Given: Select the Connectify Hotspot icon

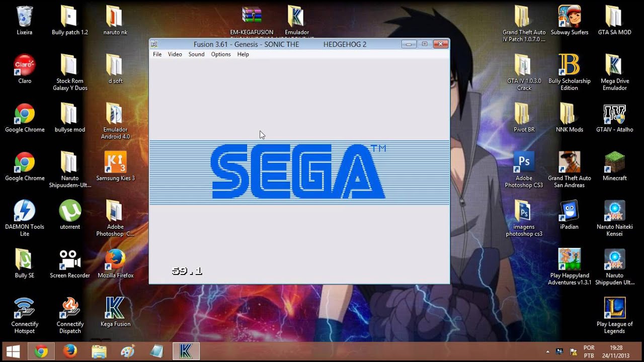Looking at the screenshot, I should 24,316.
